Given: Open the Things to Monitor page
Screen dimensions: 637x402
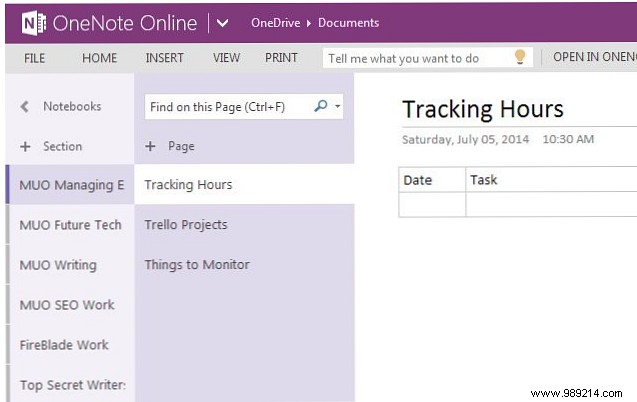Looking at the screenshot, I should point(244,265).
